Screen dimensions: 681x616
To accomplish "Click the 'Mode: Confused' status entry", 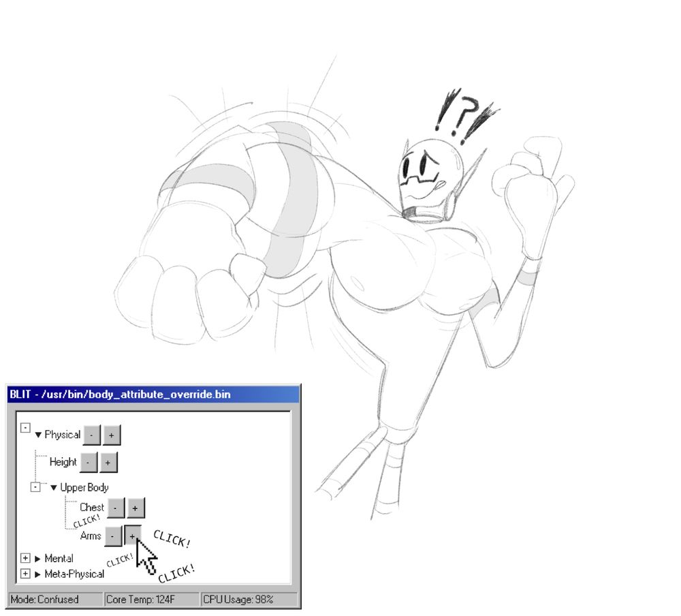I will (x=56, y=600).
